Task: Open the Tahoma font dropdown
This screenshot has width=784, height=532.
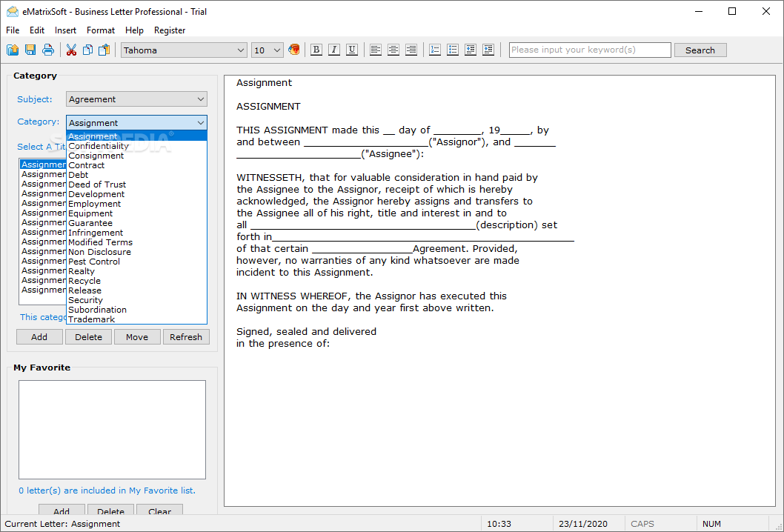Action: (184, 50)
